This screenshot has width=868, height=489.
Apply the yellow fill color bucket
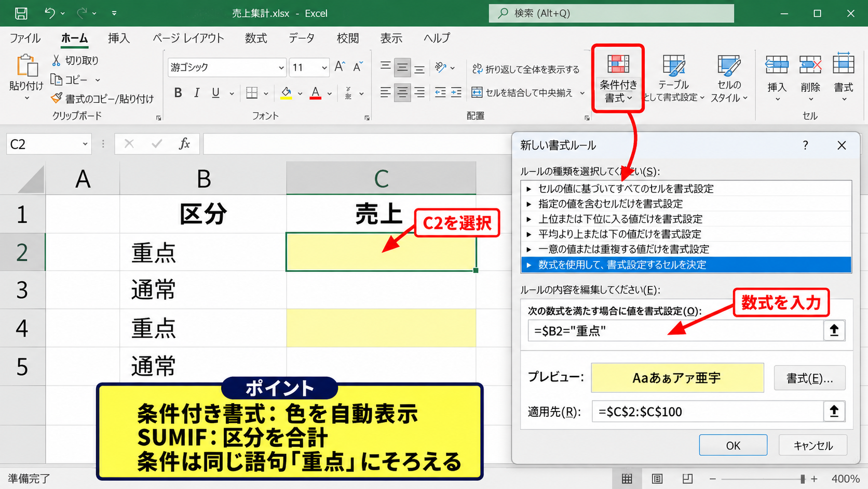[286, 93]
